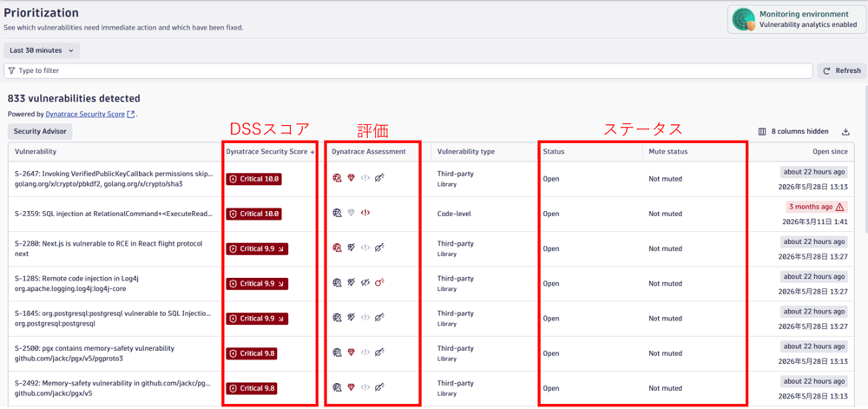
Task: Click the red data assets icon in the S-1285 row
Action: coord(379,283)
